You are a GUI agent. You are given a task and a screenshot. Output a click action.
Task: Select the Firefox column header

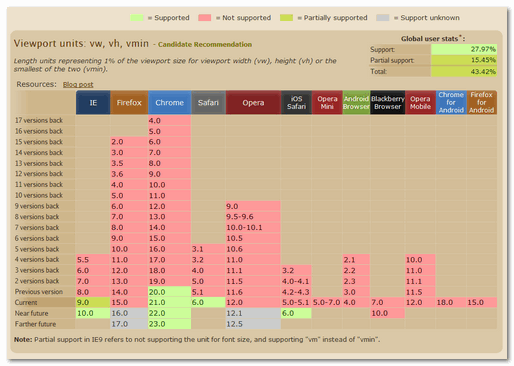[129, 103]
